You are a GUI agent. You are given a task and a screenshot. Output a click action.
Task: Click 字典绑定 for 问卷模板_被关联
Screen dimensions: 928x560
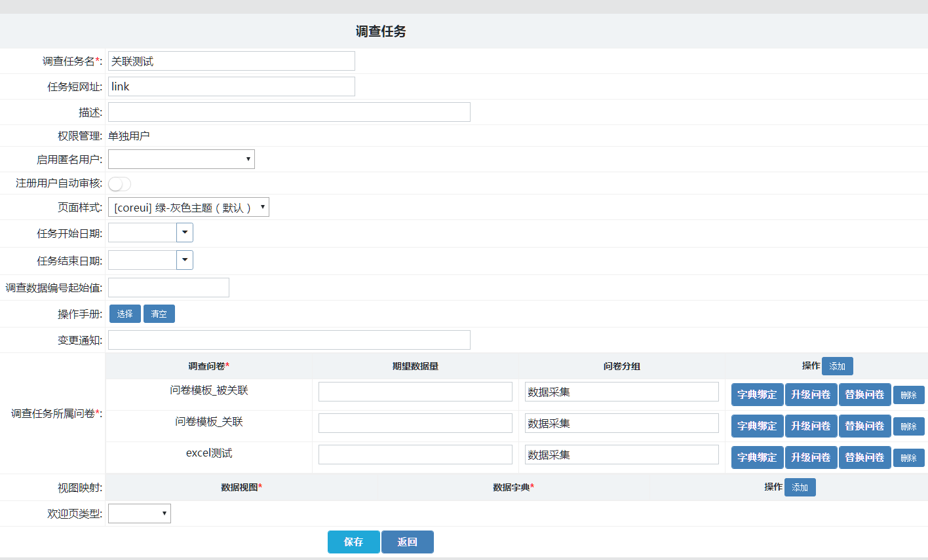click(x=757, y=395)
